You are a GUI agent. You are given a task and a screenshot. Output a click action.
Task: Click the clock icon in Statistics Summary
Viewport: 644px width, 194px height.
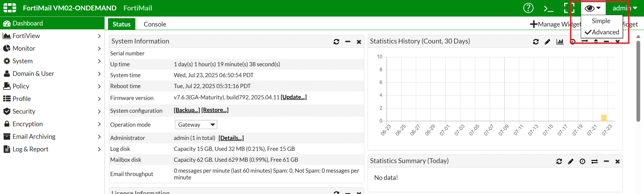point(582,162)
